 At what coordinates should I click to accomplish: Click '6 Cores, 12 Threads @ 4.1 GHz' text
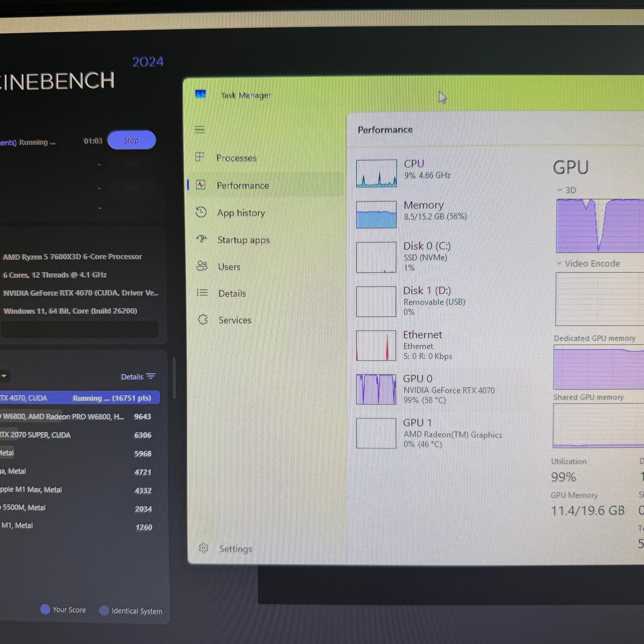pyautogui.click(x=55, y=275)
